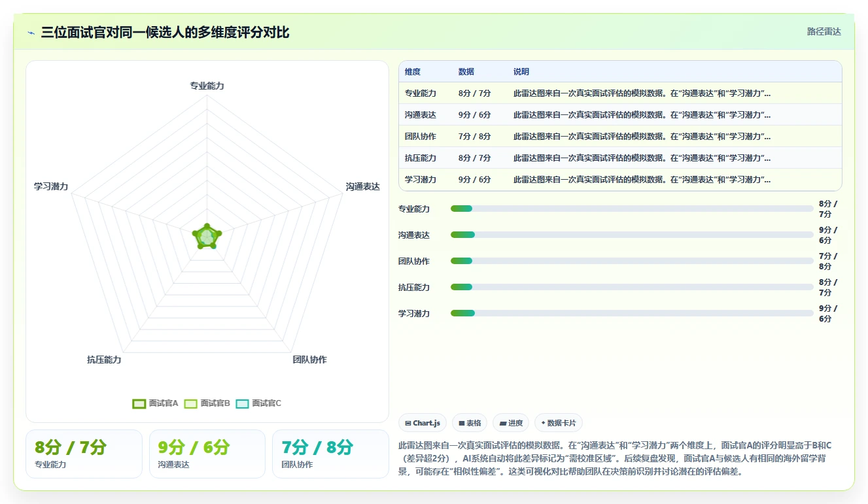This screenshot has width=868, height=504.
Task: Select the 表格 tag button
Action: 470,423
